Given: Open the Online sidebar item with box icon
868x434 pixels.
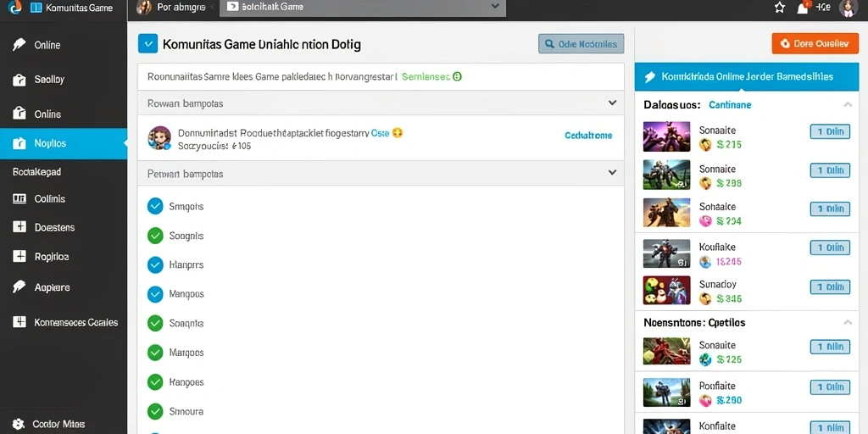Looking at the screenshot, I should (64, 114).
